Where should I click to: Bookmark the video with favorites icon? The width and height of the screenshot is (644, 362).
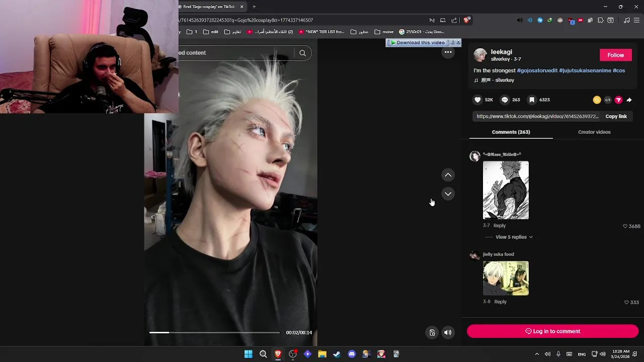(532, 100)
